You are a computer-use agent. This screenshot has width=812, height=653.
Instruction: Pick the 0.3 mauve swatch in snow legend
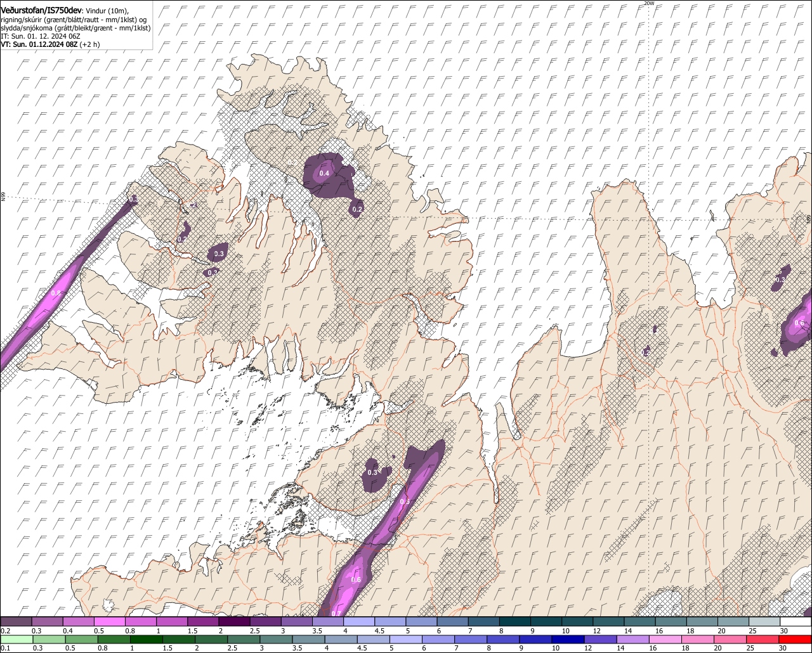[47, 622]
